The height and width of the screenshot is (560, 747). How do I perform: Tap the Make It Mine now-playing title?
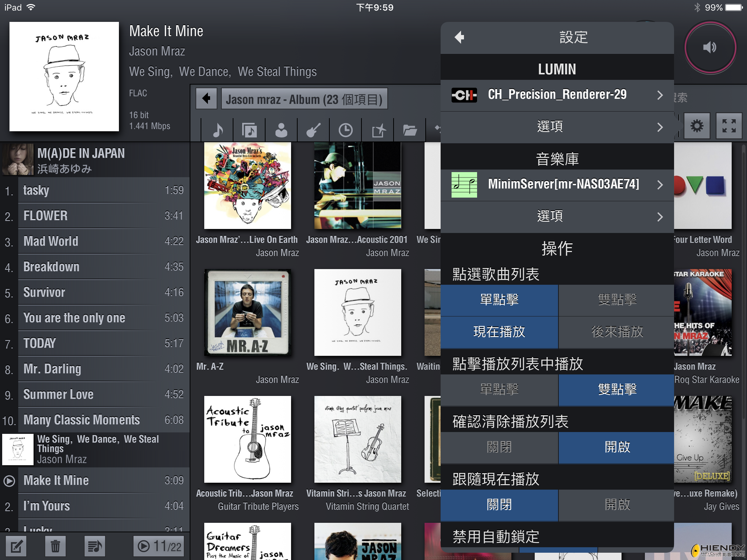(x=166, y=31)
